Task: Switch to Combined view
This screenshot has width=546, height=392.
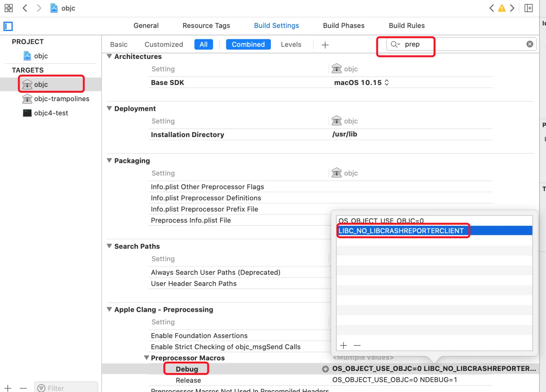Action: [248, 44]
